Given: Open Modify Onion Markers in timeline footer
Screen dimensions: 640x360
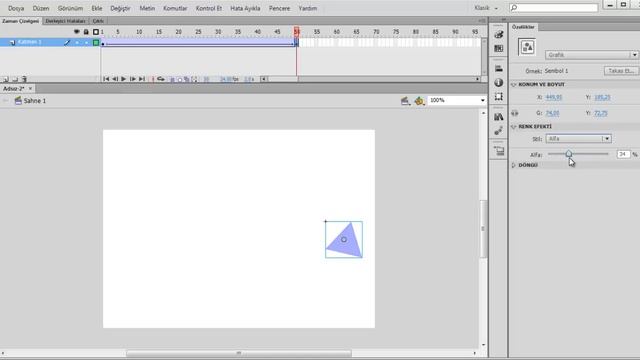Looking at the screenshot, I should (x=194, y=80).
